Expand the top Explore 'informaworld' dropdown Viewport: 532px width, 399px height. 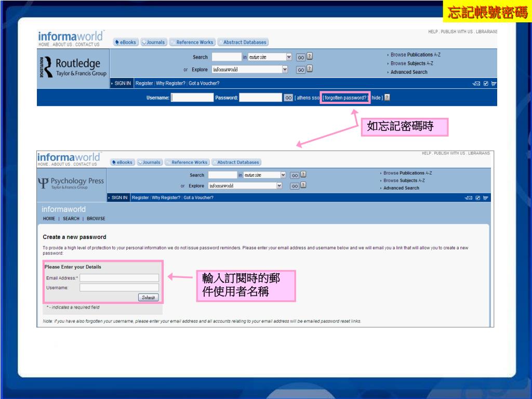coord(285,69)
